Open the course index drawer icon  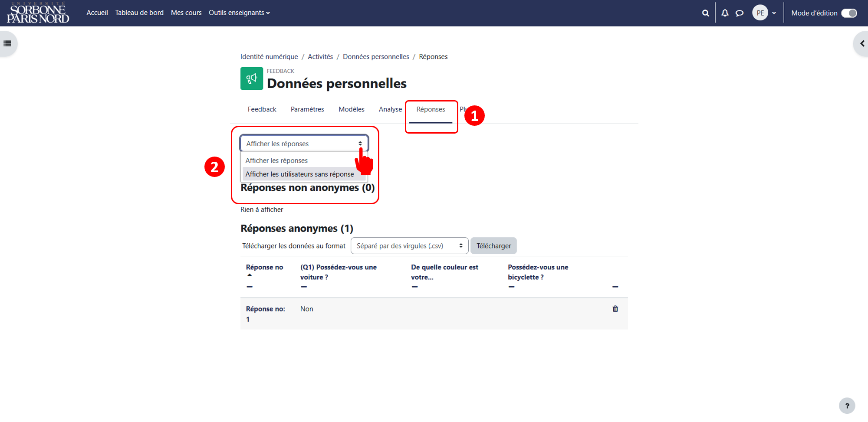[7, 43]
